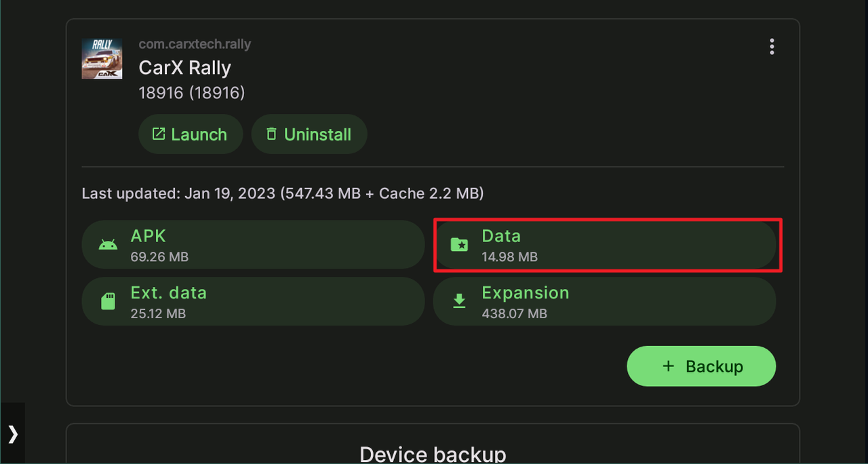Click the trash icon on Uninstall
The width and height of the screenshot is (868, 464).
(271, 134)
